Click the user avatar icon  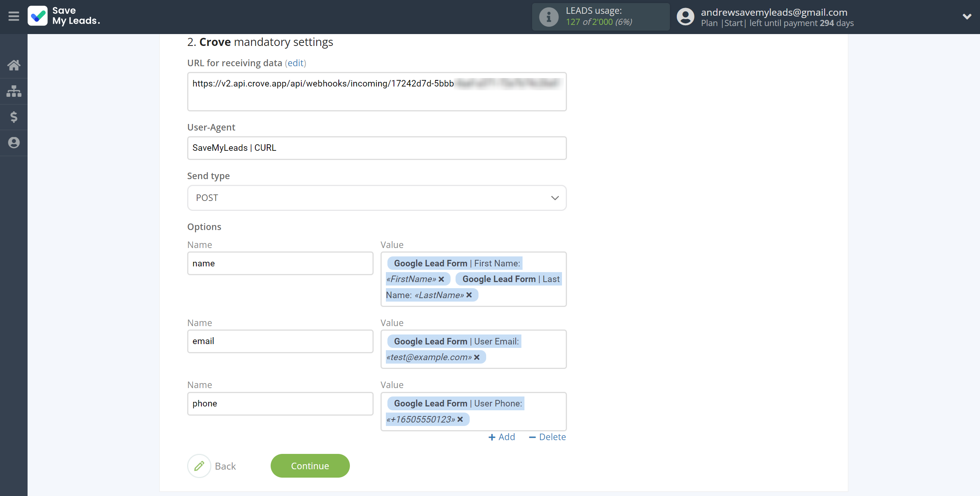(685, 17)
